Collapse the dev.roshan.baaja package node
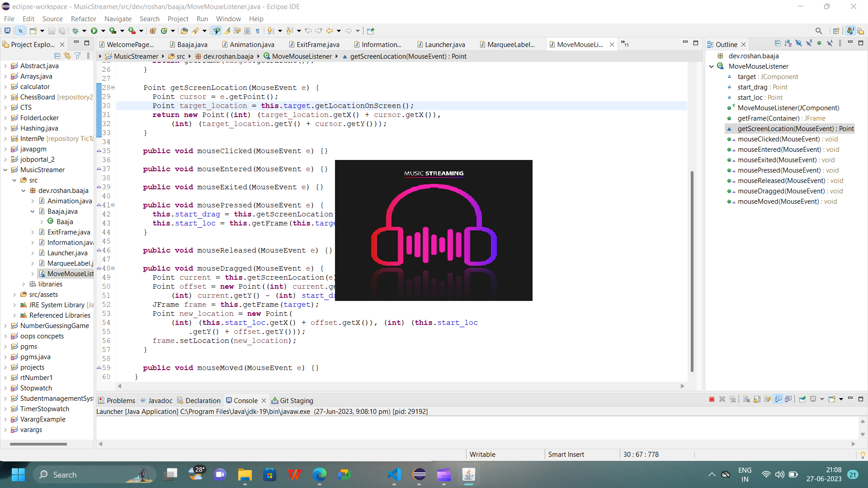 pos(24,191)
